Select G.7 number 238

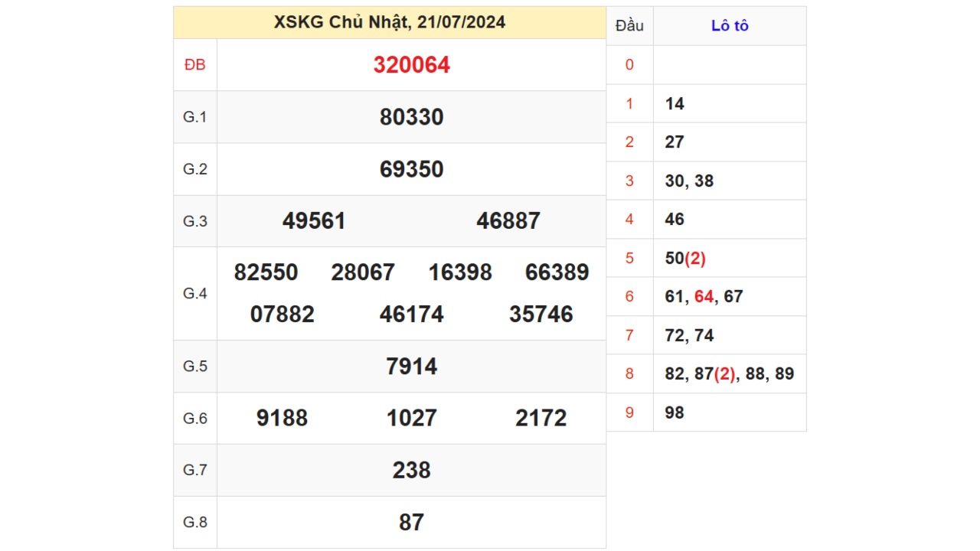412,470
